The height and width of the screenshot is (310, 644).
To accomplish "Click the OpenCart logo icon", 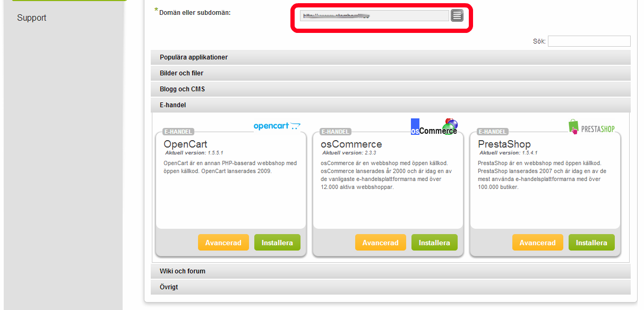I will coord(277,126).
